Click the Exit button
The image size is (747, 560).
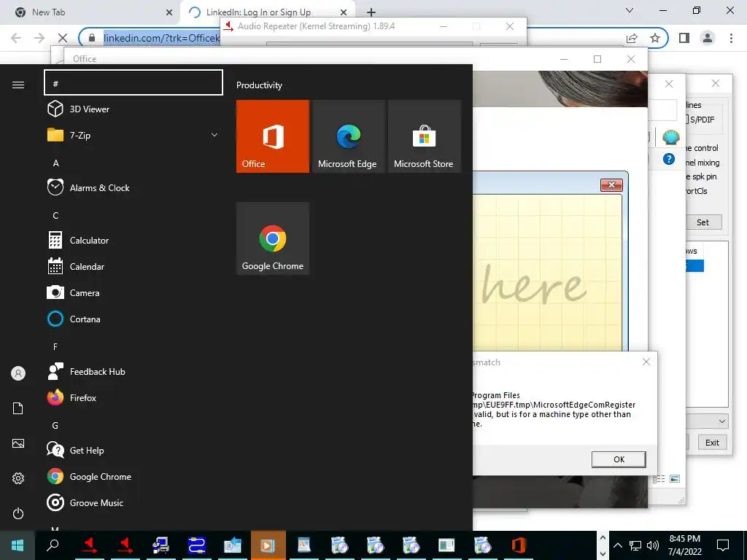(712, 443)
